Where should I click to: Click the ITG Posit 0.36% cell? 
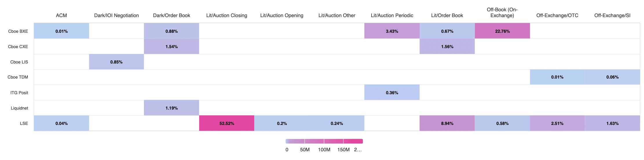pos(392,92)
